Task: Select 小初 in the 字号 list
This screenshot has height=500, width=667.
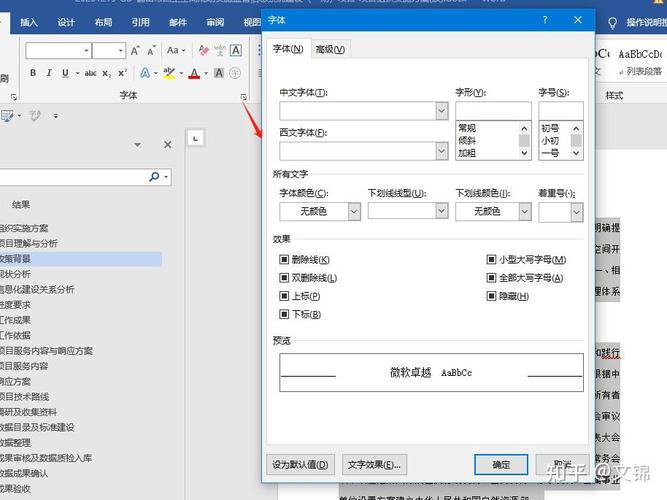Action: (x=550, y=140)
